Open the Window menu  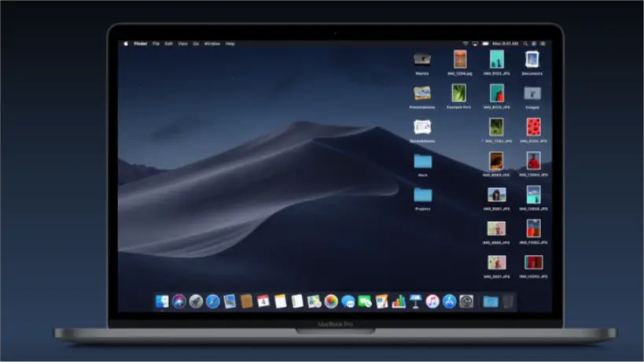212,43
